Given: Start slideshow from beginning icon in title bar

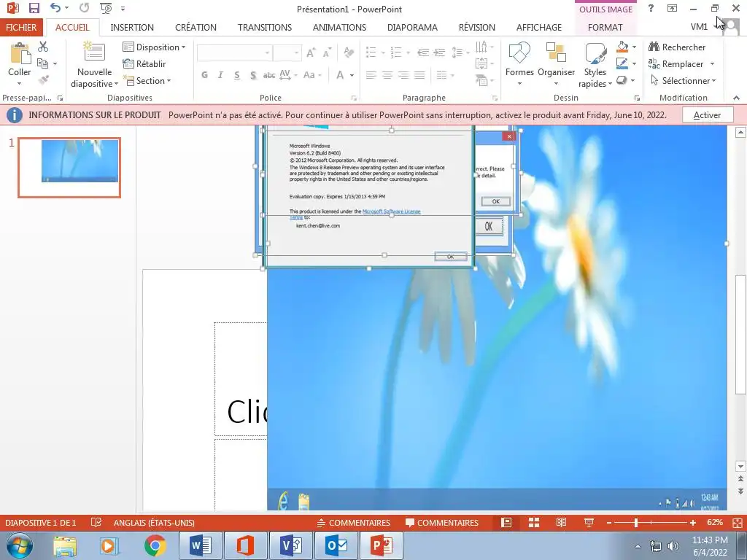Looking at the screenshot, I should tap(106, 8).
